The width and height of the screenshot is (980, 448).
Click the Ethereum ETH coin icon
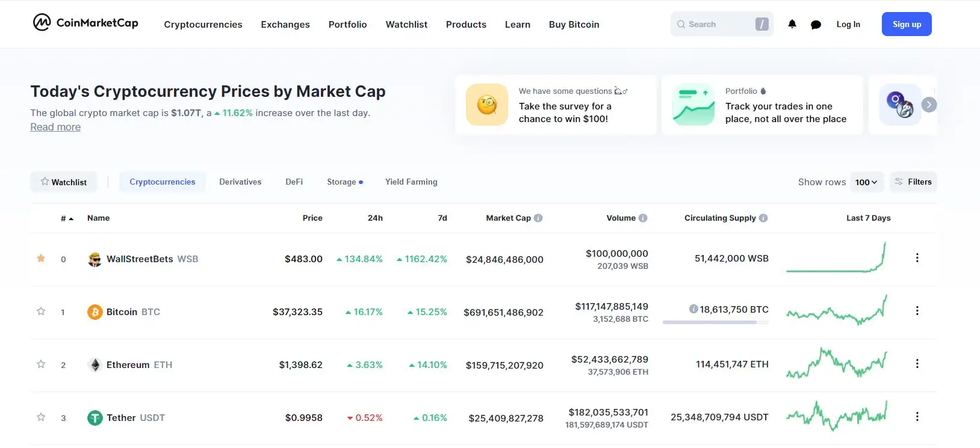click(95, 364)
